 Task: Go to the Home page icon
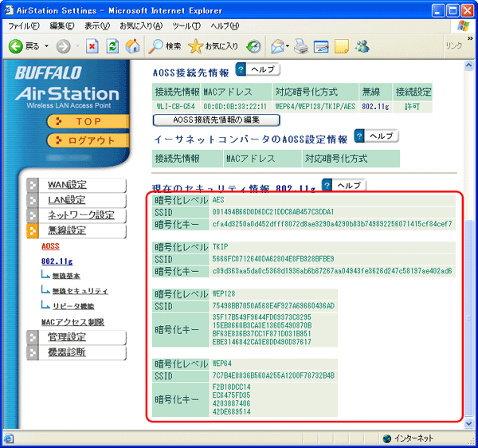(132, 46)
